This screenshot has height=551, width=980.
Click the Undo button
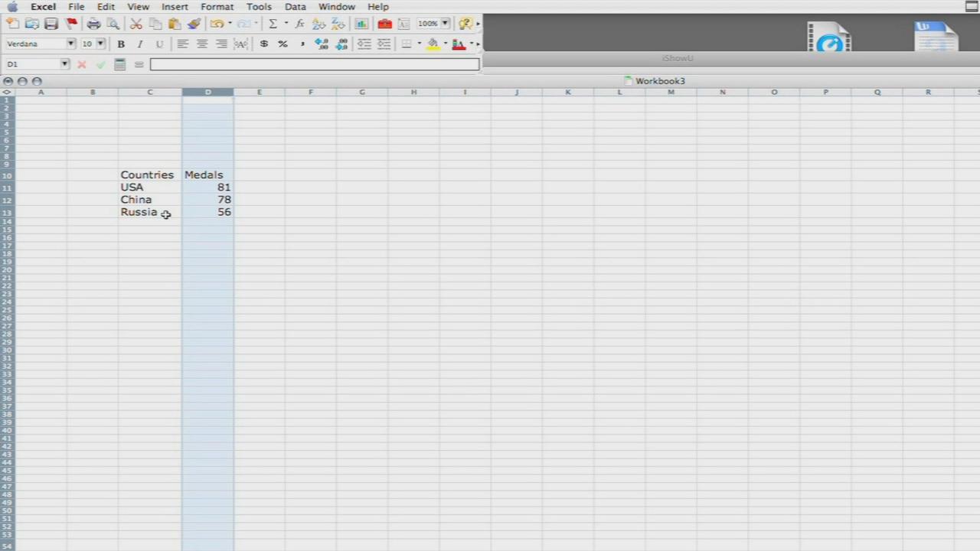coord(217,24)
